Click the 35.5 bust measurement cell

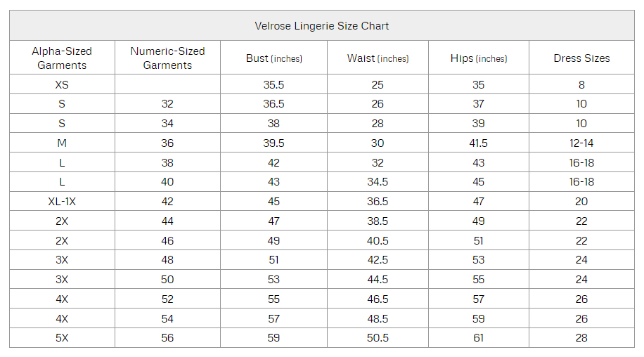273,85
